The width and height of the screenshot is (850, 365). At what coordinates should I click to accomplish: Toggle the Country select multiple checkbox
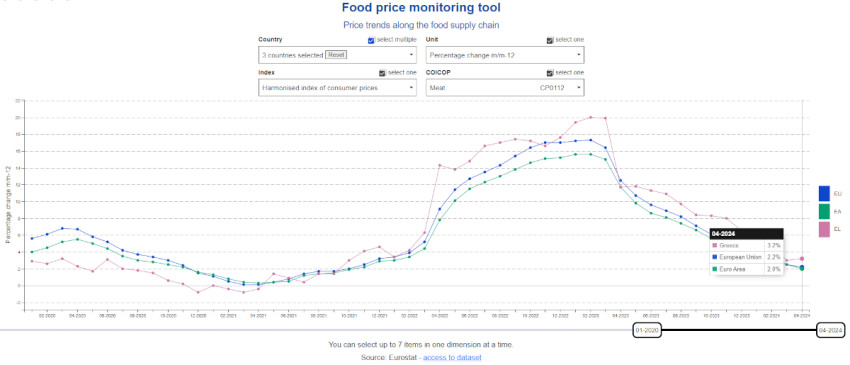pyautogui.click(x=371, y=40)
